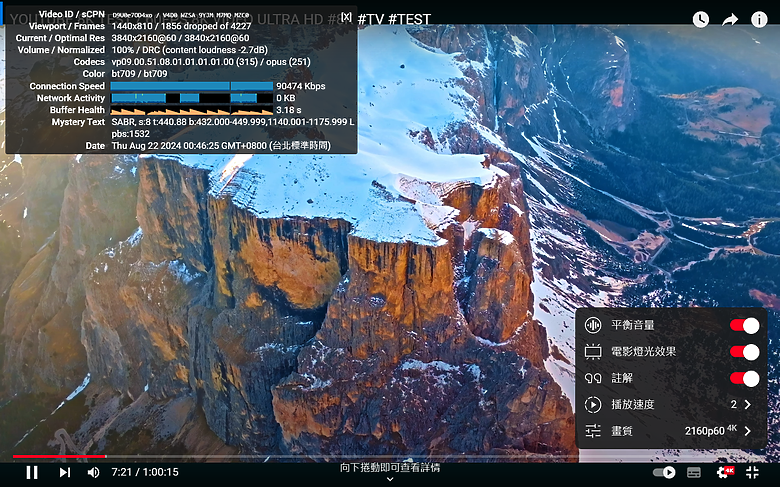Click the 2160p60 4K chevron arrow
The height and width of the screenshot is (487, 780).
click(748, 431)
